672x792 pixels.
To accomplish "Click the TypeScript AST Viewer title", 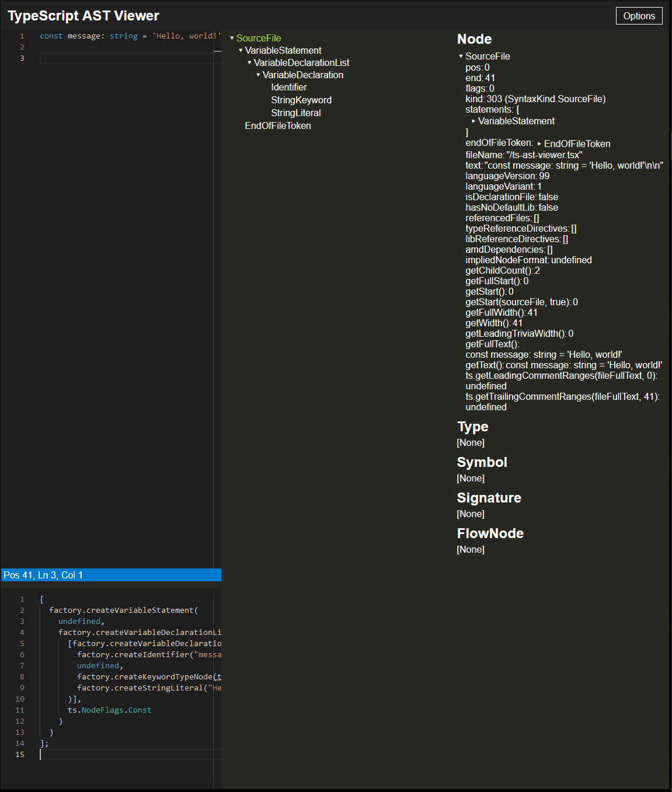I will click(x=83, y=16).
